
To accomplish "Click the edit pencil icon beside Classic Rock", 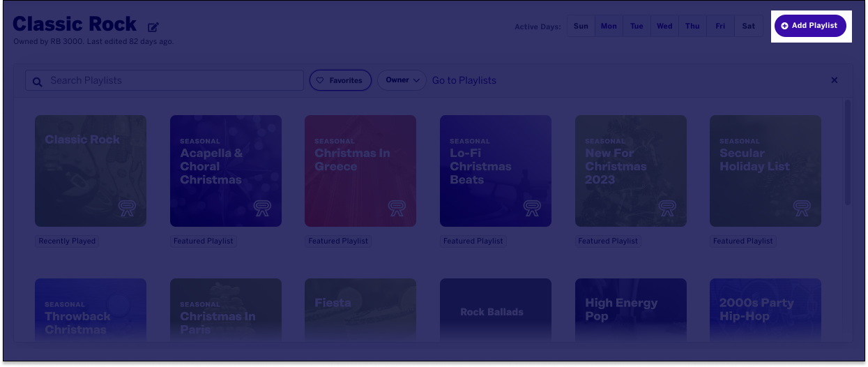I will pyautogui.click(x=153, y=27).
